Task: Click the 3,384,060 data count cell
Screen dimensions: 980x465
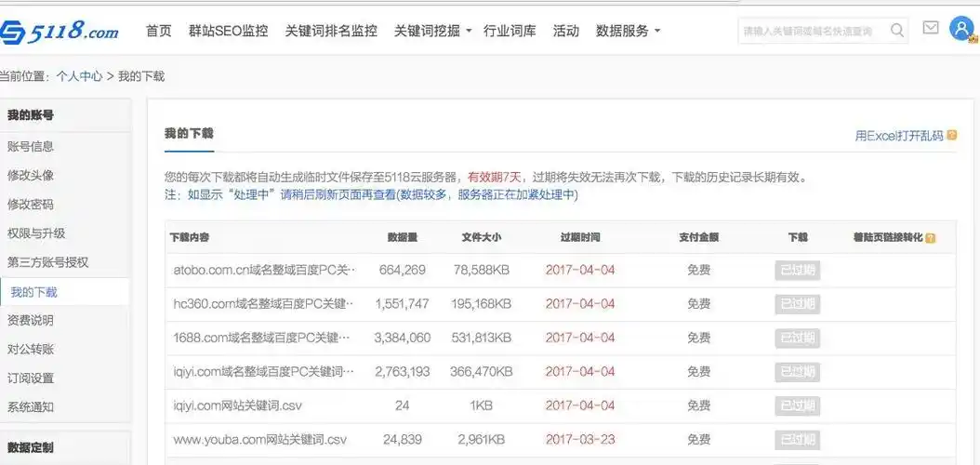Action: (x=403, y=339)
